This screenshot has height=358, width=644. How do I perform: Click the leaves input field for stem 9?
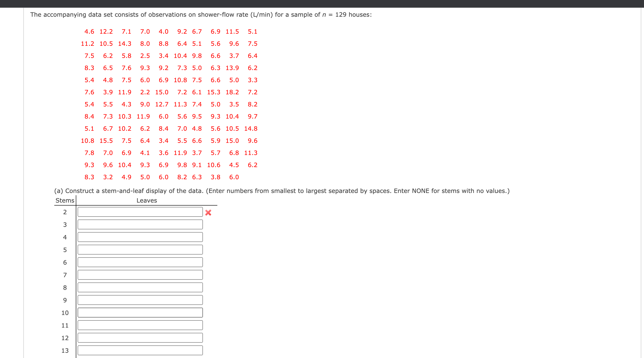[x=140, y=300]
